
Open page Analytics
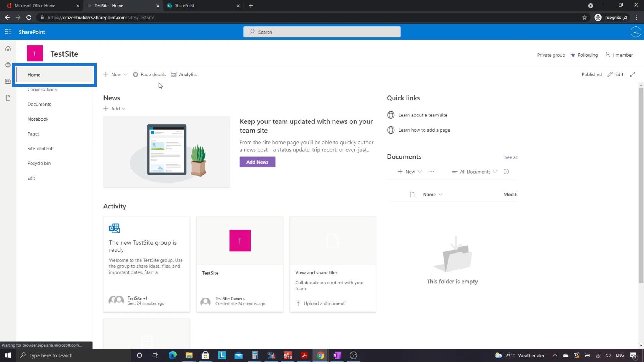184,74
